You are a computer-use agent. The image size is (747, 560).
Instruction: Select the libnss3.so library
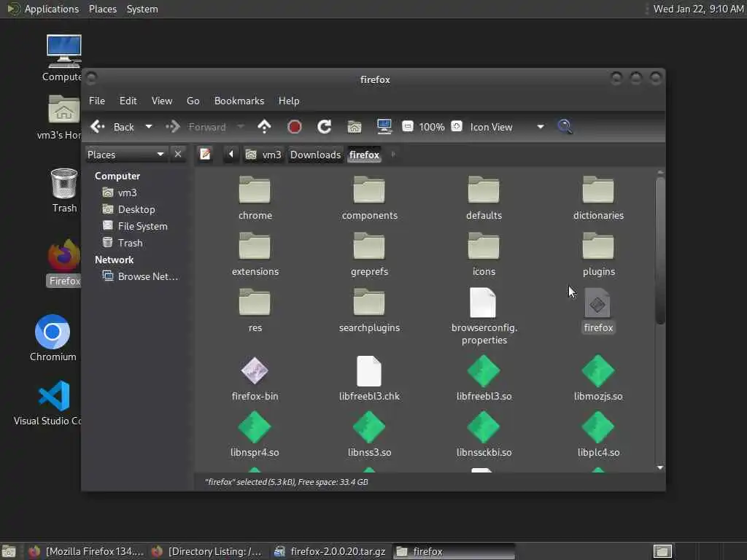(x=369, y=435)
